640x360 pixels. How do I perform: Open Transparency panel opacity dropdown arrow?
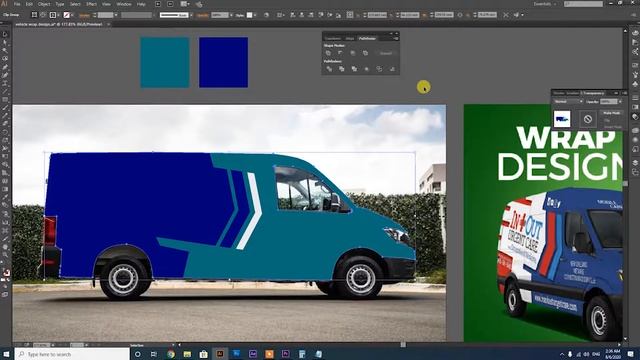click(x=620, y=102)
